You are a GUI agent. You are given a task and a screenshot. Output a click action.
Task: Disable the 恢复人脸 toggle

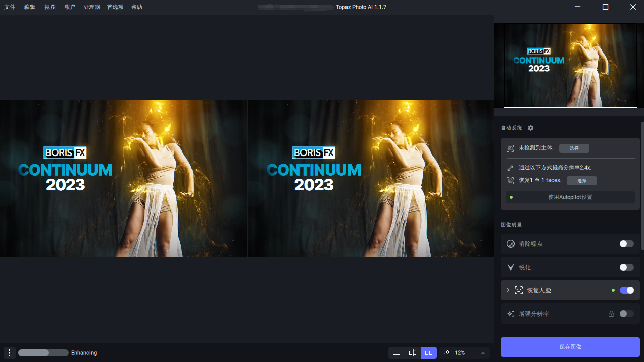[x=626, y=290]
